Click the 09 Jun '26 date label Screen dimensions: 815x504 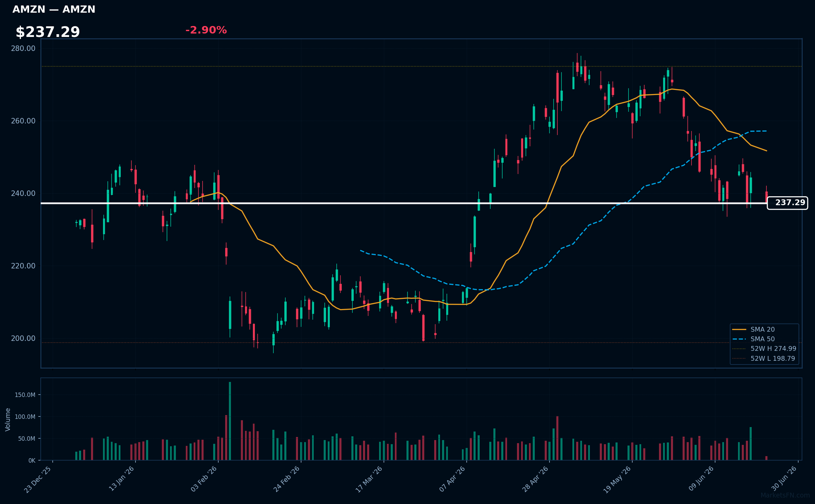701,478
